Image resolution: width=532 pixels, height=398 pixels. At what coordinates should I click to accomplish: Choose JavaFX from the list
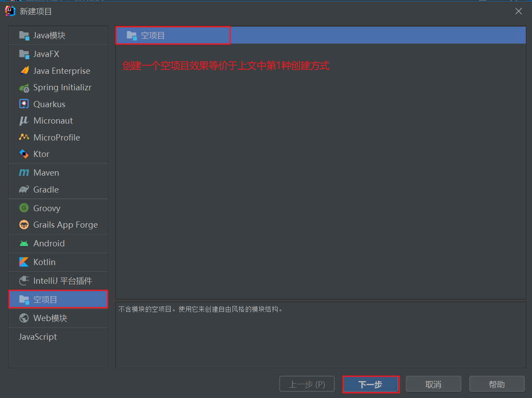(58, 54)
